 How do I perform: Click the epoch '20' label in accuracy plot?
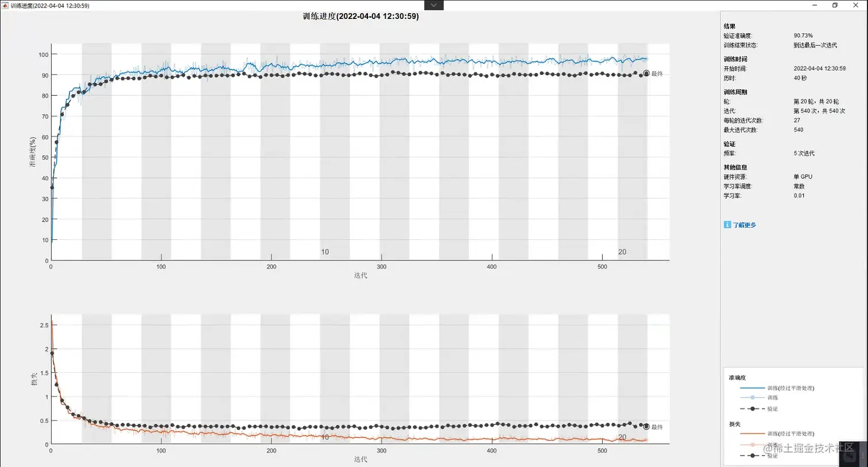point(622,252)
